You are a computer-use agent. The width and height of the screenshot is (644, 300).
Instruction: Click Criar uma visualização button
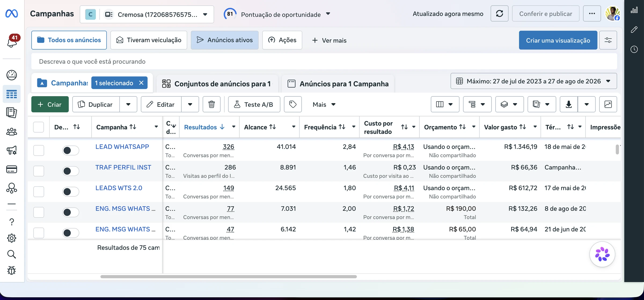tap(558, 40)
